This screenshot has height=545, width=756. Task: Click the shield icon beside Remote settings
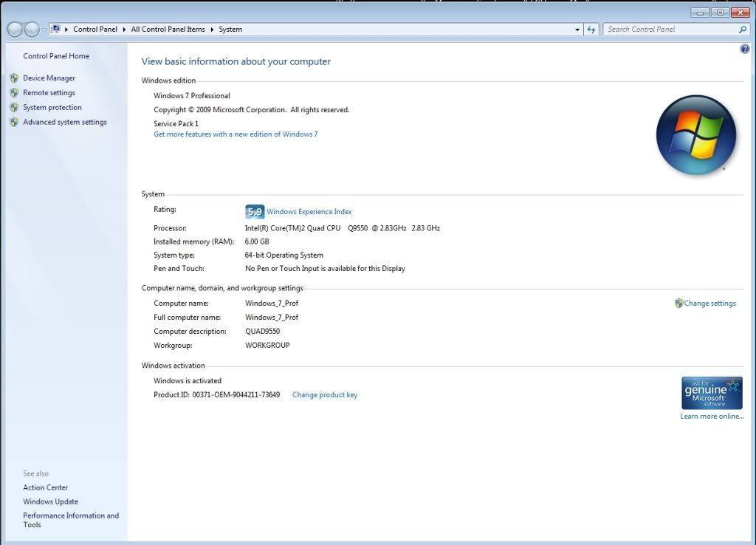(14, 92)
